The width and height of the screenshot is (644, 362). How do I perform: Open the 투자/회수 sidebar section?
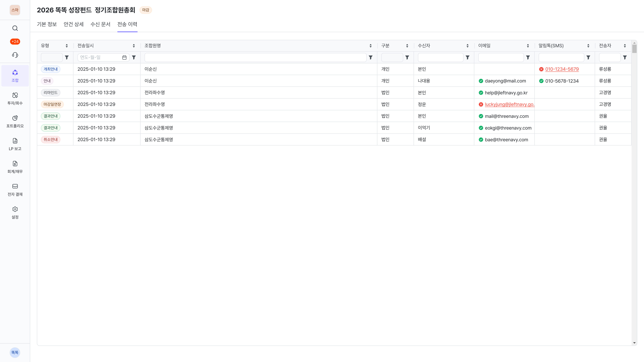(x=15, y=98)
